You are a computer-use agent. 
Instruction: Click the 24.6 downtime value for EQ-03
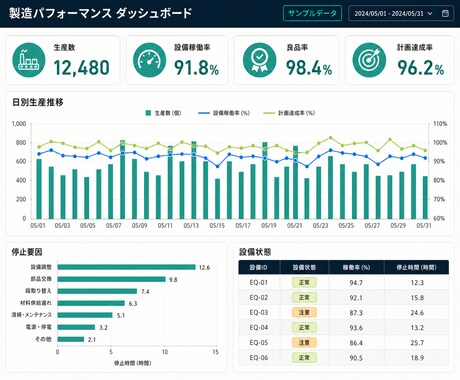tap(417, 313)
